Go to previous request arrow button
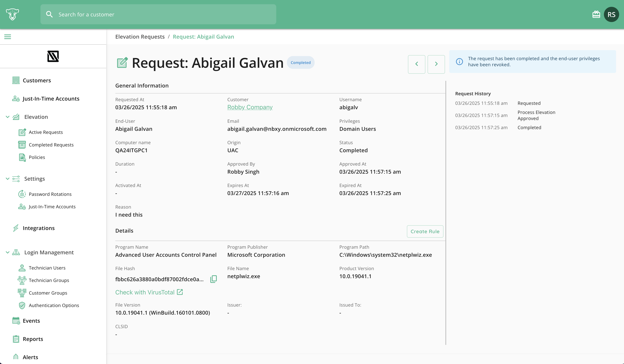The height and width of the screenshot is (364, 624). tap(417, 64)
